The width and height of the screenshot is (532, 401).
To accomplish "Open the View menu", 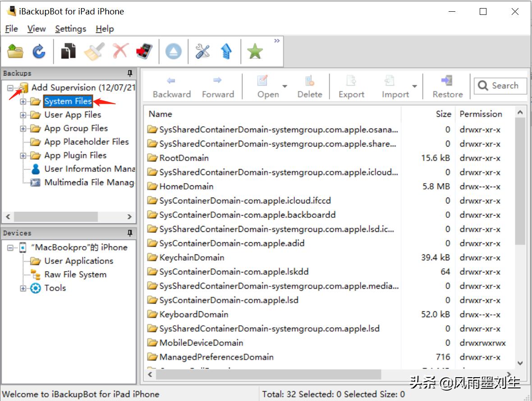I will 36,29.
